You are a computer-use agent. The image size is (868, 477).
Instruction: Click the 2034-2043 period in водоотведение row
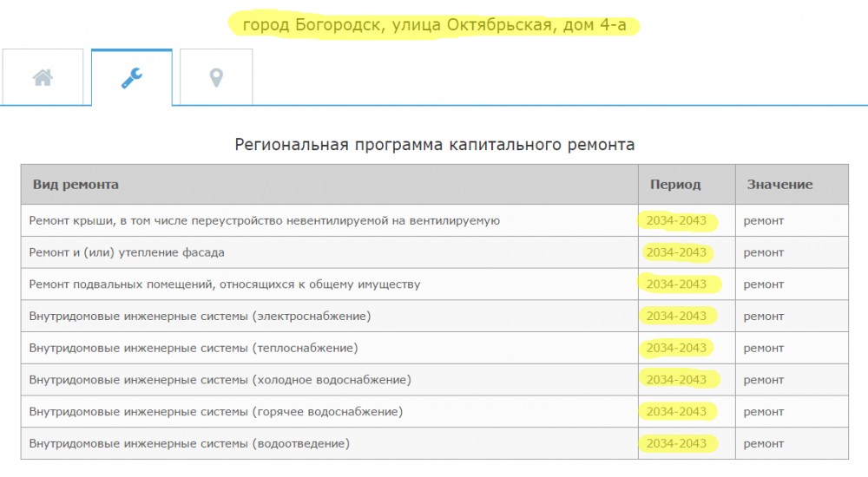(x=676, y=444)
